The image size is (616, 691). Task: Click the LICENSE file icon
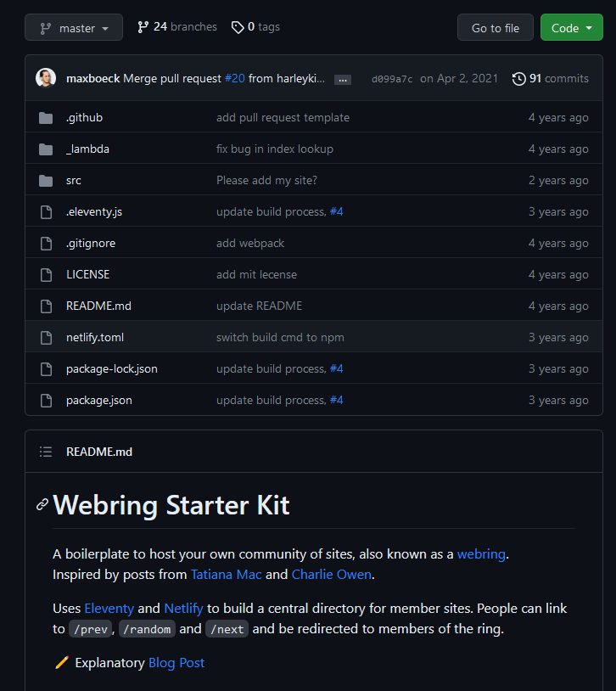(x=46, y=275)
